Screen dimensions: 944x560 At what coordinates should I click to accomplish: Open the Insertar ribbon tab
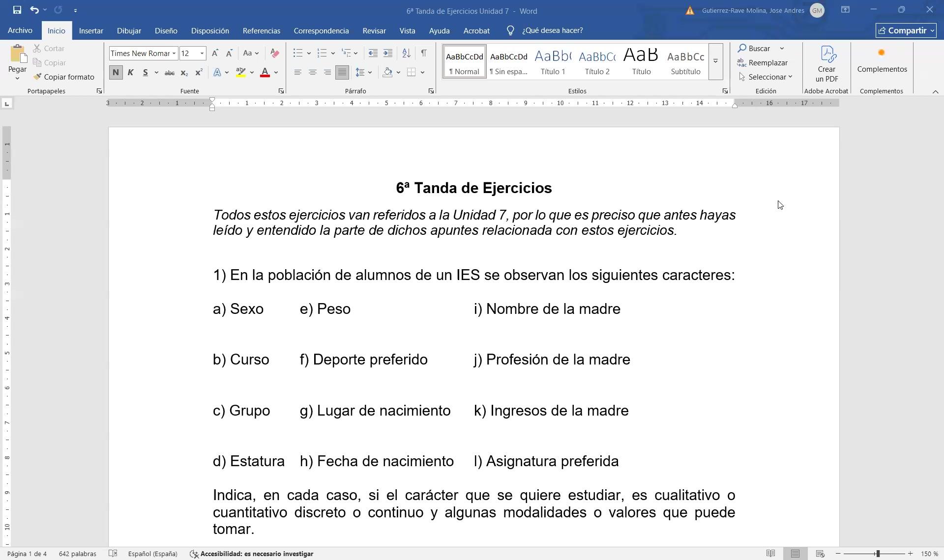tap(91, 30)
